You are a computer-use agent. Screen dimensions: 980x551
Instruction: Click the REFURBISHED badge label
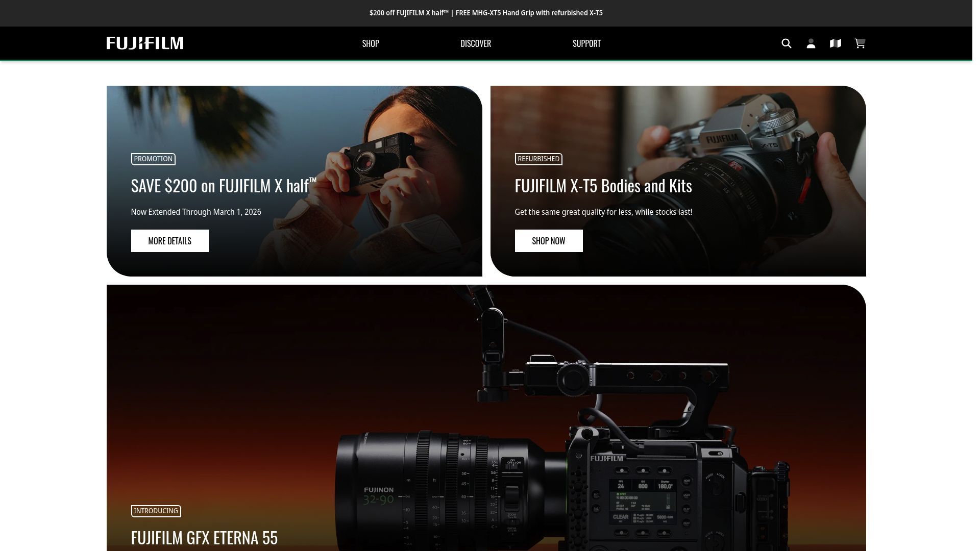pos(538,159)
